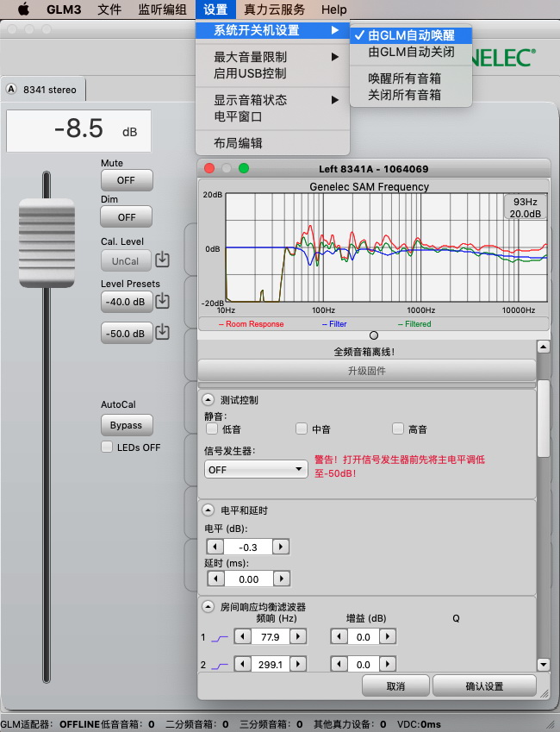The image size is (560, 732).
Task: Open 信号发生器 OFF dropdown
Action: (x=256, y=469)
